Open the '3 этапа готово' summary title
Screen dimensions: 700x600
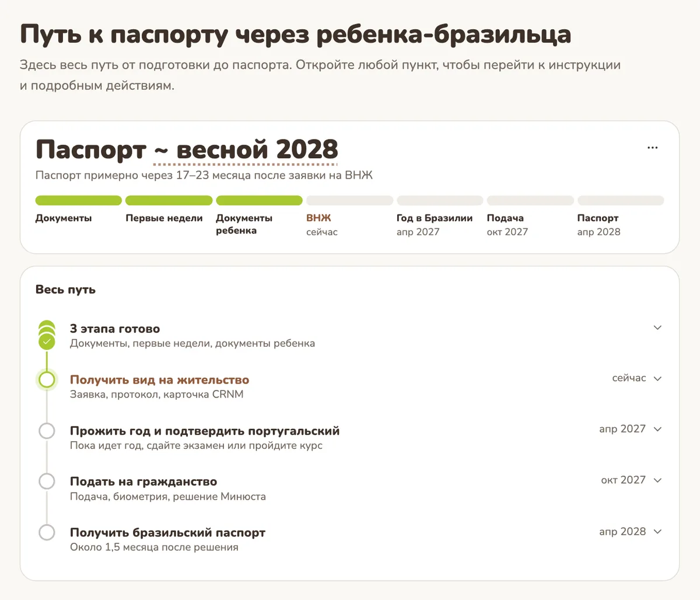click(x=115, y=329)
